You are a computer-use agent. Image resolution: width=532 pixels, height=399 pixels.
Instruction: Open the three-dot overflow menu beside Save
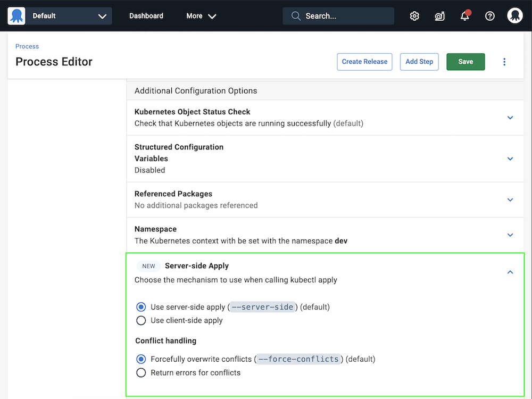coord(504,62)
